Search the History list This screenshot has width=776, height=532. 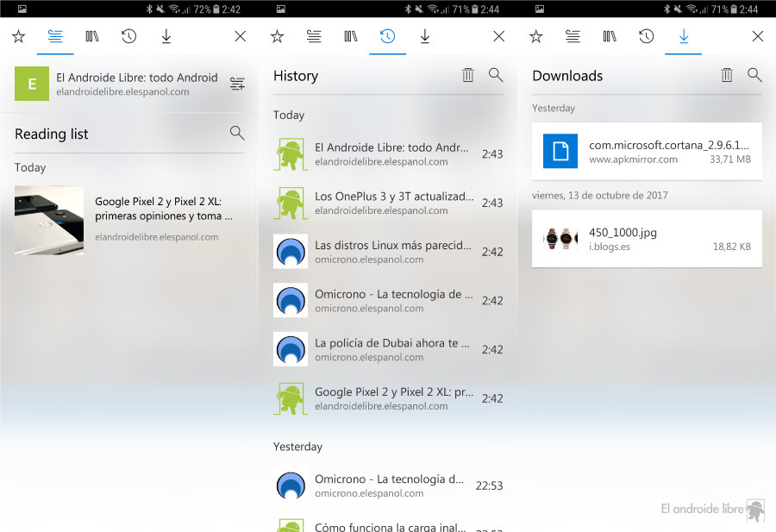click(x=496, y=75)
